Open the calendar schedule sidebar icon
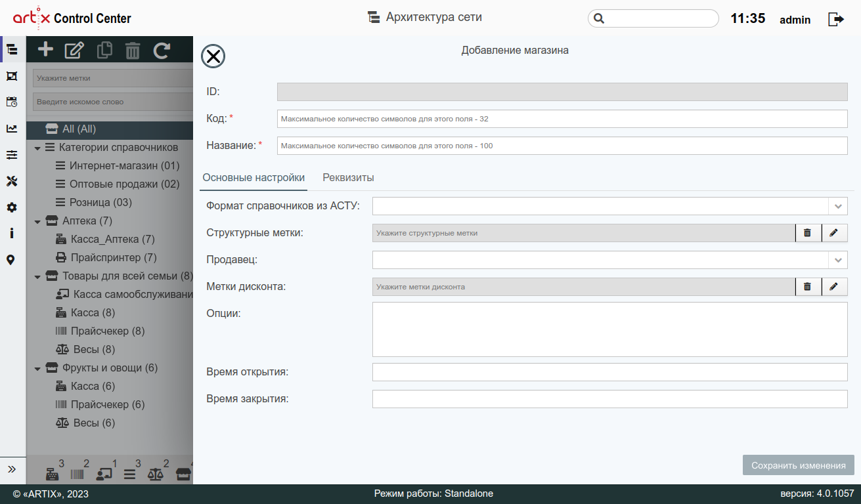Viewport: 861px width, 504px height. tap(12, 102)
